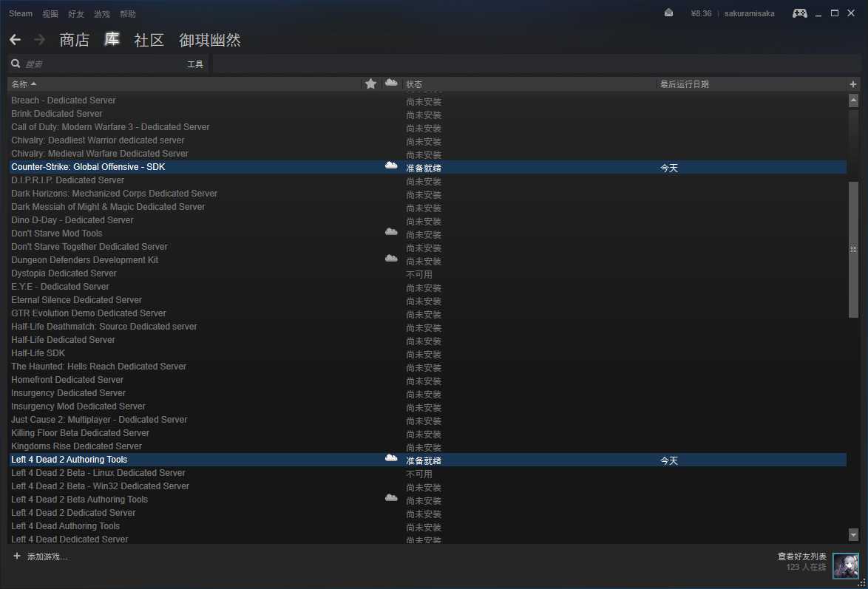Click cloud icon on Dungeon Defenders Development Kit
This screenshot has width=868, height=589.
(x=391, y=259)
